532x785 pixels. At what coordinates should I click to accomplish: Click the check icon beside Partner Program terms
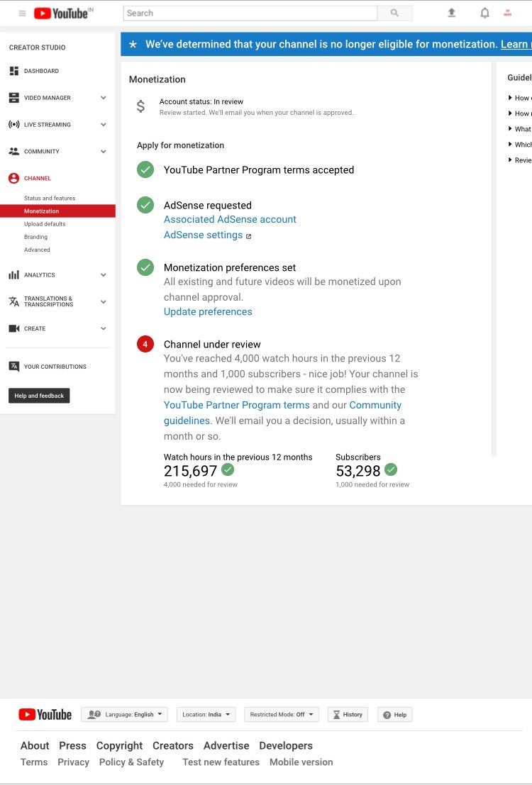point(145,169)
